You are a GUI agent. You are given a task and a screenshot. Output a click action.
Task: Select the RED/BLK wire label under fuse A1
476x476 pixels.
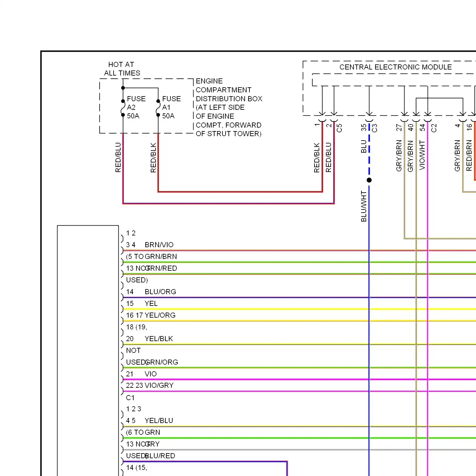coord(153,158)
